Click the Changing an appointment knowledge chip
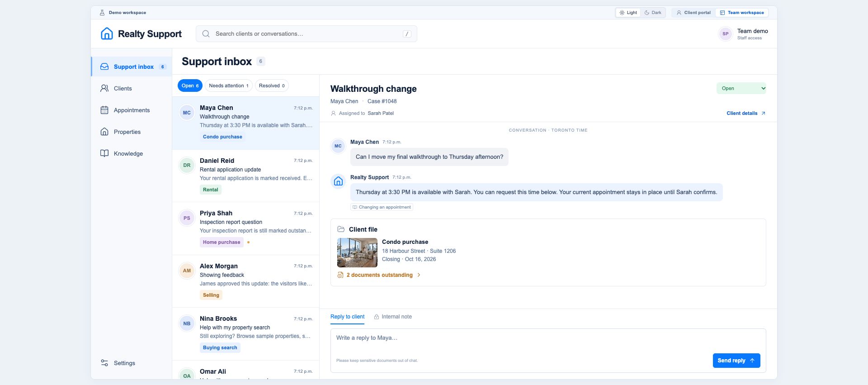 coord(382,207)
